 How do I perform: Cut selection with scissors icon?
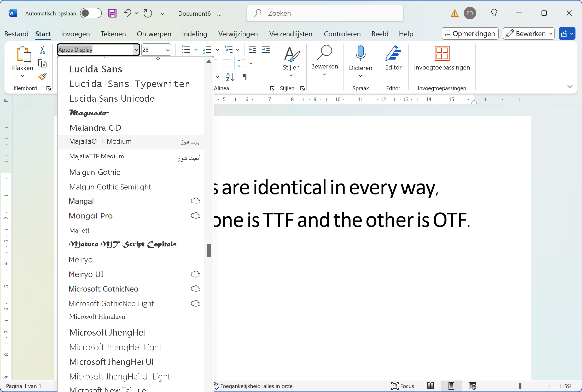(x=42, y=50)
